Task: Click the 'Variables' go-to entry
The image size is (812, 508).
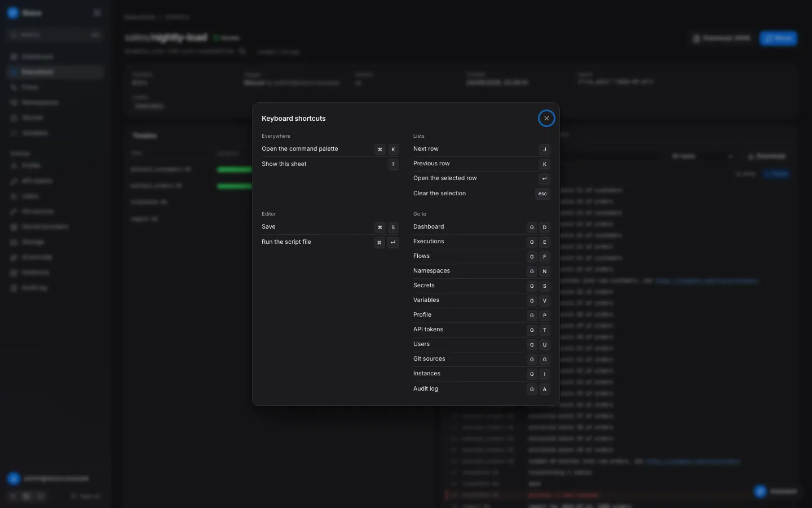Action: [426, 300]
